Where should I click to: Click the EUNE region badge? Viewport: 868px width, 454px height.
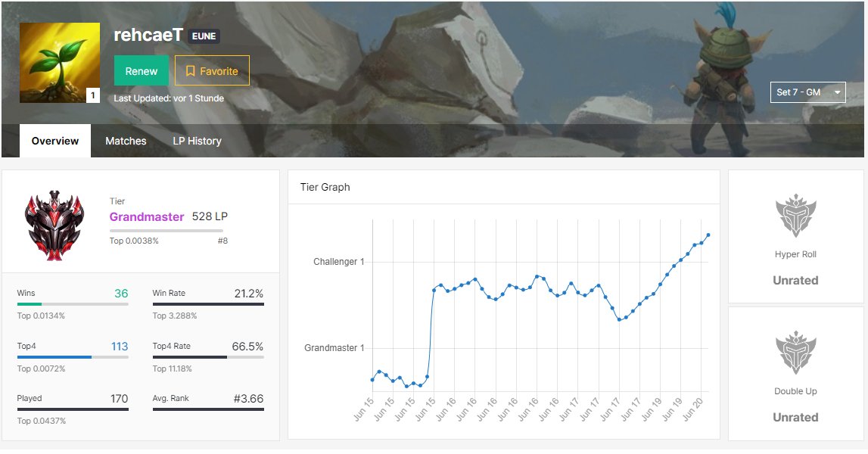pyautogui.click(x=204, y=36)
